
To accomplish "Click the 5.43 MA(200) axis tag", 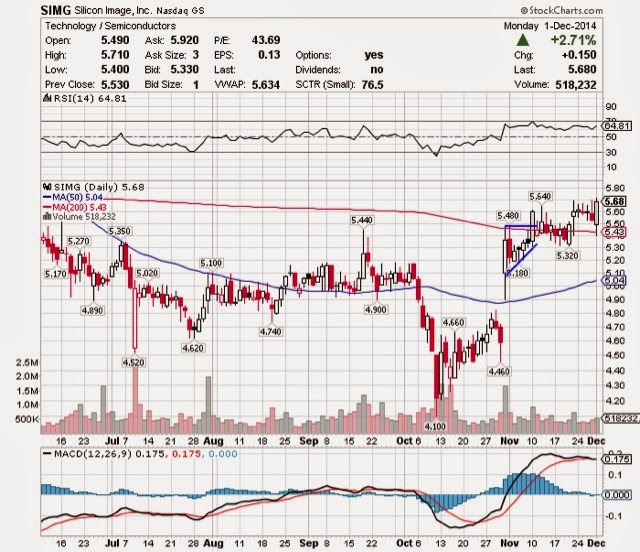I will pyautogui.click(x=614, y=232).
